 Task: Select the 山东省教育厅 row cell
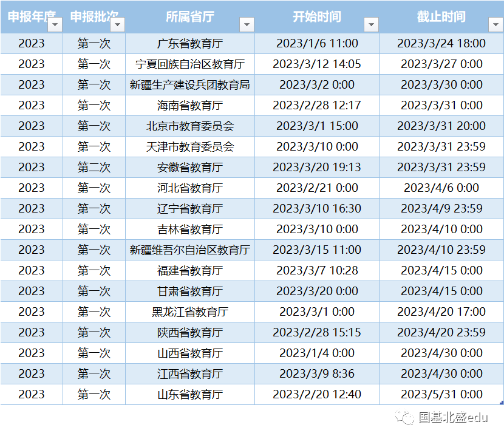(x=188, y=395)
